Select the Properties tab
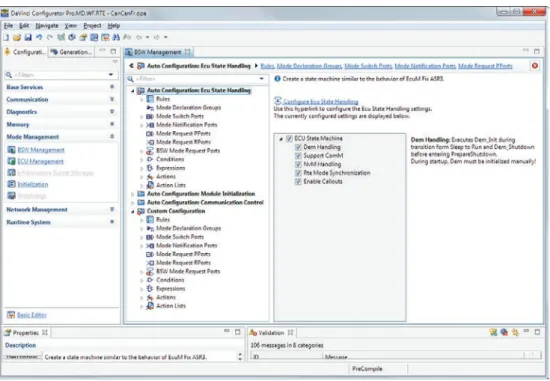The width and height of the screenshot is (550, 381). tap(26, 333)
